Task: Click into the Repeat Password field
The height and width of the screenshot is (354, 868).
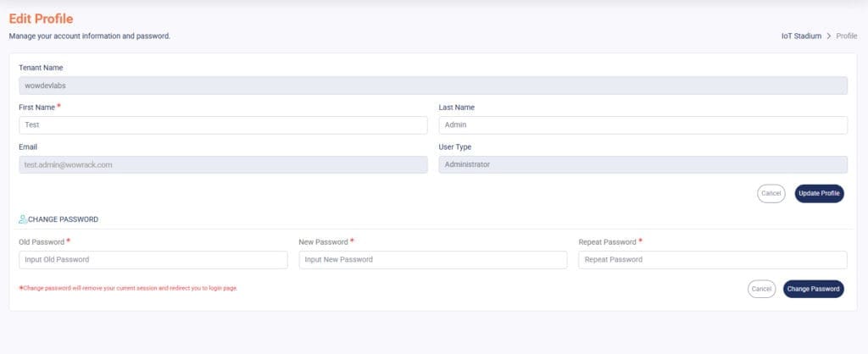Action: pyautogui.click(x=712, y=260)
